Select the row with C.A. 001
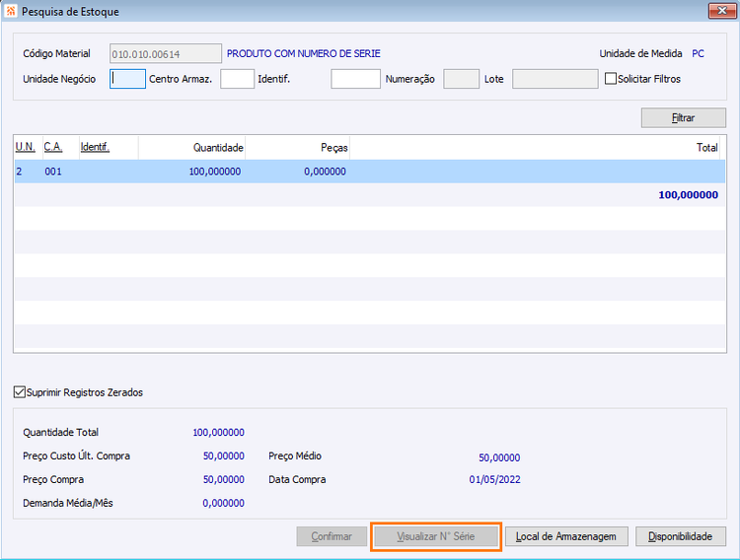740x560 pixels. tap(370, 172)
